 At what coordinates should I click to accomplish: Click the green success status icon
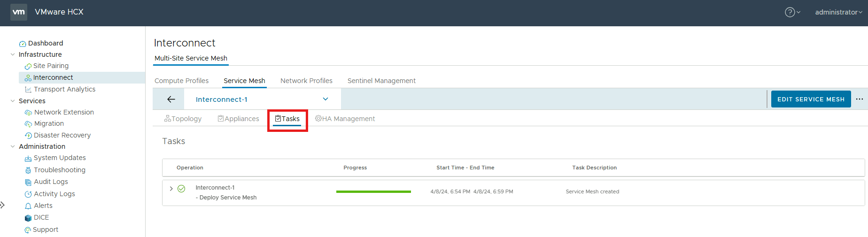coord(181,189)
